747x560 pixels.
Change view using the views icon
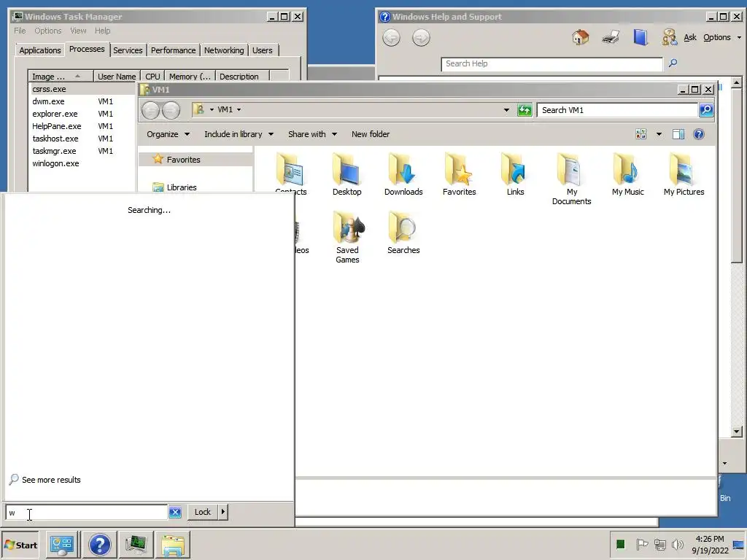[640, 134]
